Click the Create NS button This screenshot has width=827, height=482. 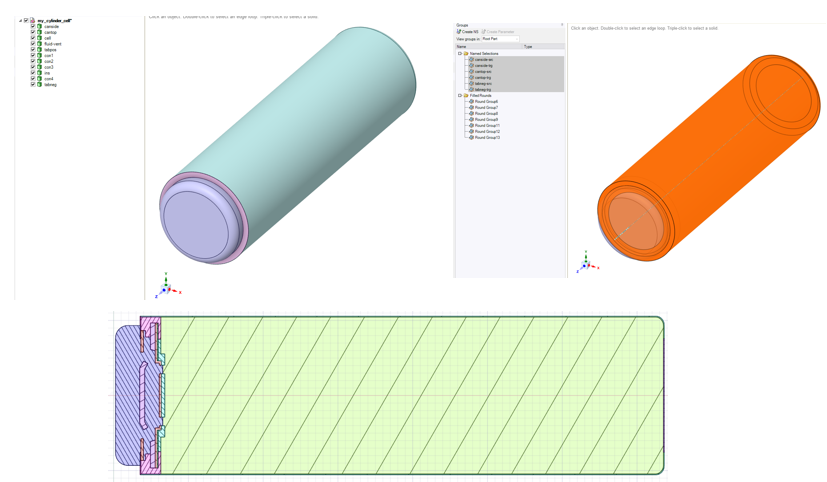(x=468, y=32)
